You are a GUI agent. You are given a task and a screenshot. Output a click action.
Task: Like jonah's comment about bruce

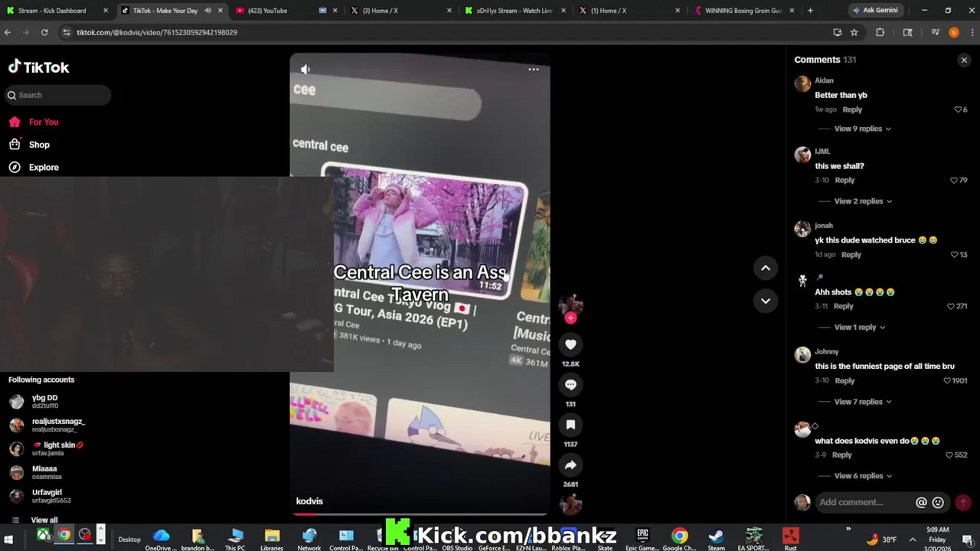[955, 255]
